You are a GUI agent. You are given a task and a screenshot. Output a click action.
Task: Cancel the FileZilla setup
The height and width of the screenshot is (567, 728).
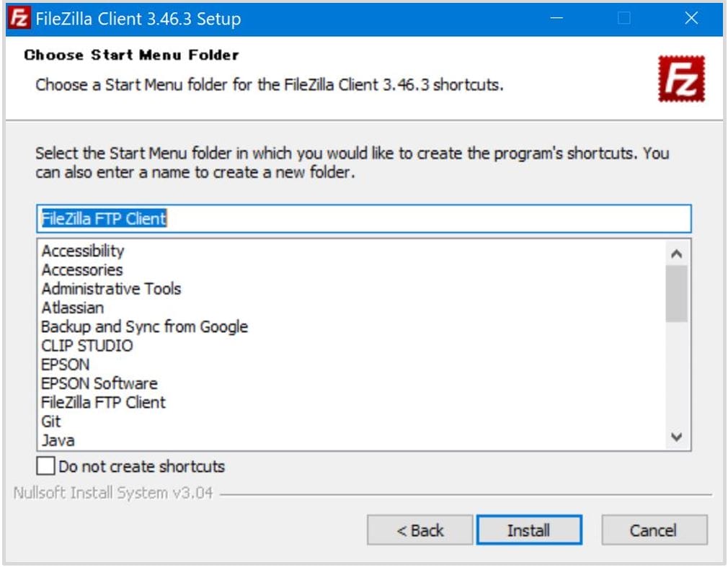(653, 530)
